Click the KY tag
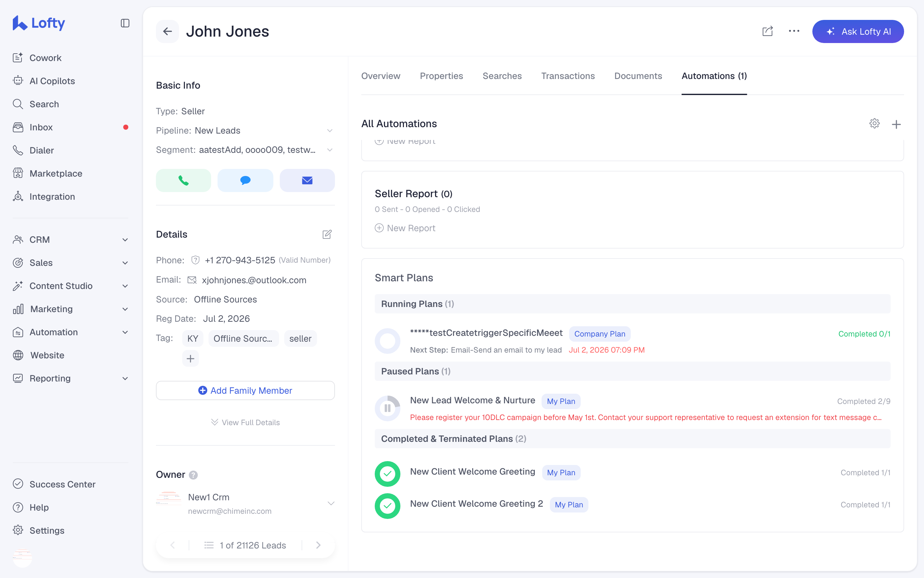Viewport: 924px width, 578px height. (193, 339)
